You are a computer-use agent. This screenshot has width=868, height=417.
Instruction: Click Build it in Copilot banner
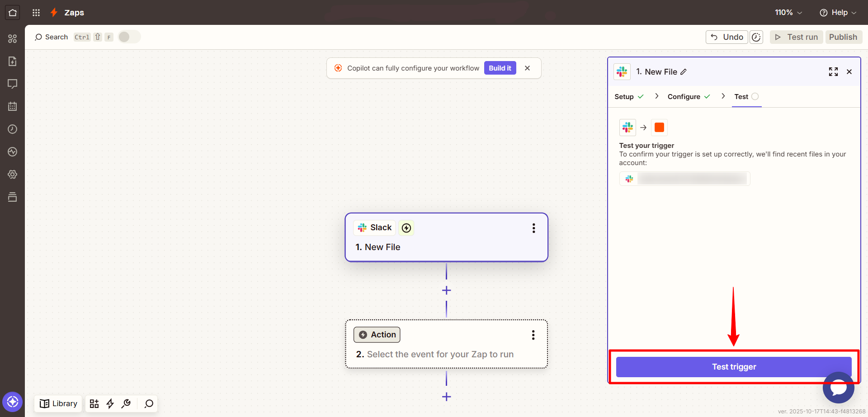tap(500, 68)
